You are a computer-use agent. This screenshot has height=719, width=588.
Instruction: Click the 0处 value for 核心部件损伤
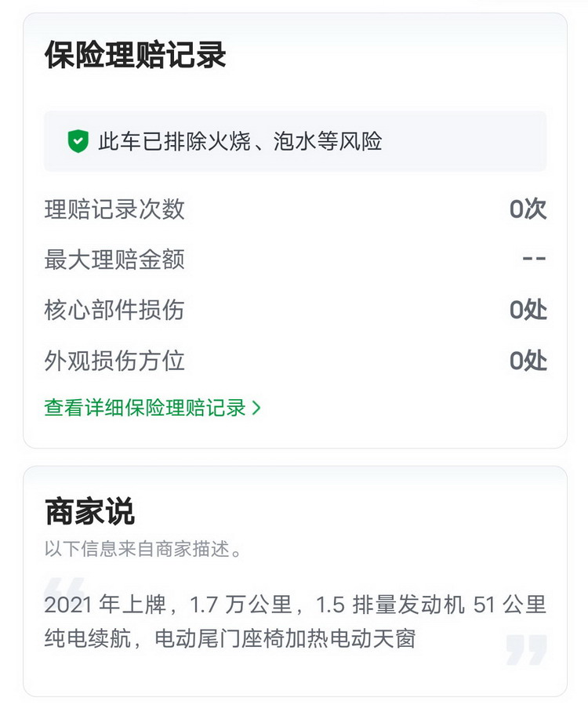tap(528, 310)
